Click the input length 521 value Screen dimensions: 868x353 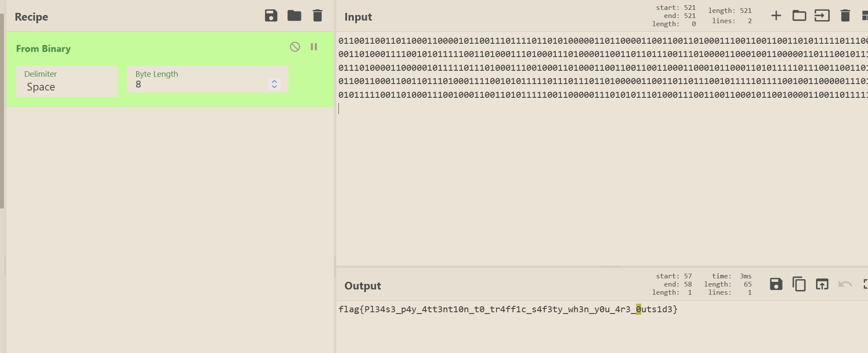pyautogui.click(x=746, y=11)
